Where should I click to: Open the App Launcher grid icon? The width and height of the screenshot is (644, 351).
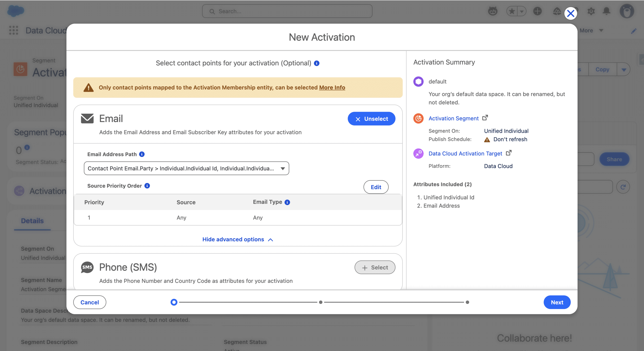coord(14,30)
